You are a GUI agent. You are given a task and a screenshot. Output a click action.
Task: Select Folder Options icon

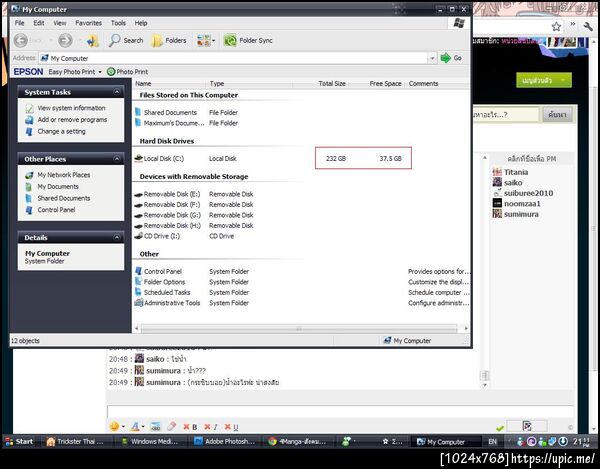point(139,282)
